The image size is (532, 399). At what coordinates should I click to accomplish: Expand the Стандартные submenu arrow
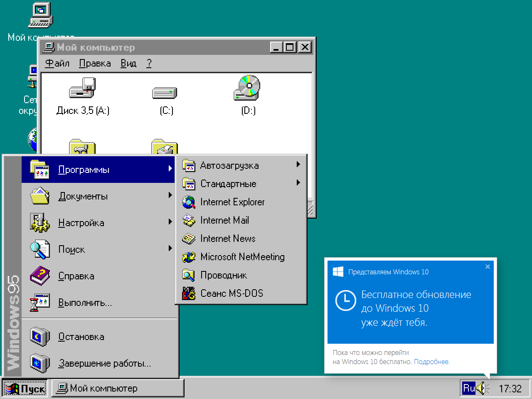[298, 182]
